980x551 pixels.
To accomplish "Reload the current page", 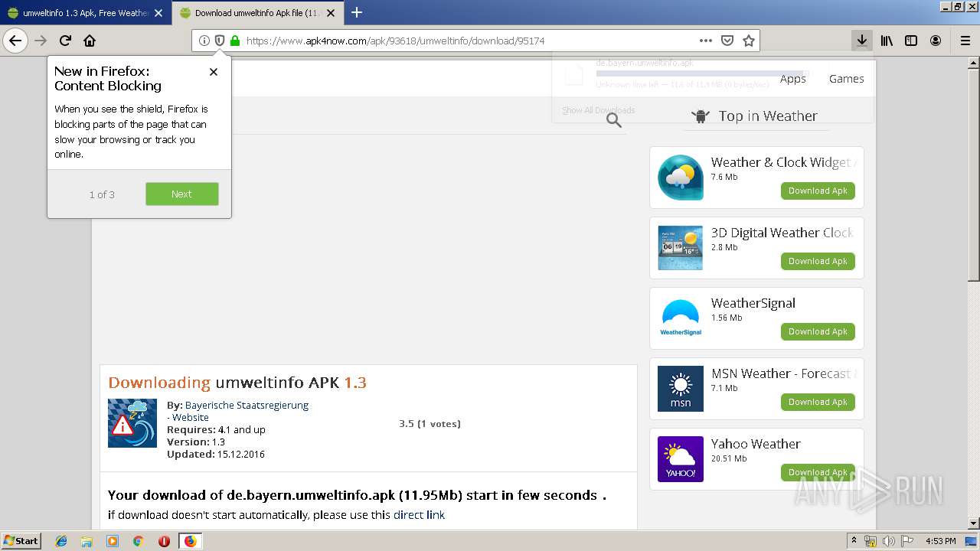I will coord(65,41).
